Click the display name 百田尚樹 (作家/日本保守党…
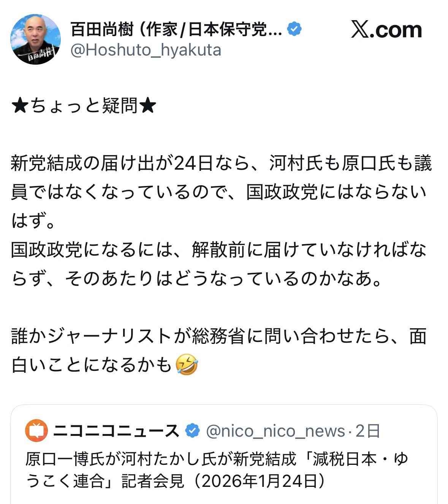448x504 pixels. click(x=176, y=29)
